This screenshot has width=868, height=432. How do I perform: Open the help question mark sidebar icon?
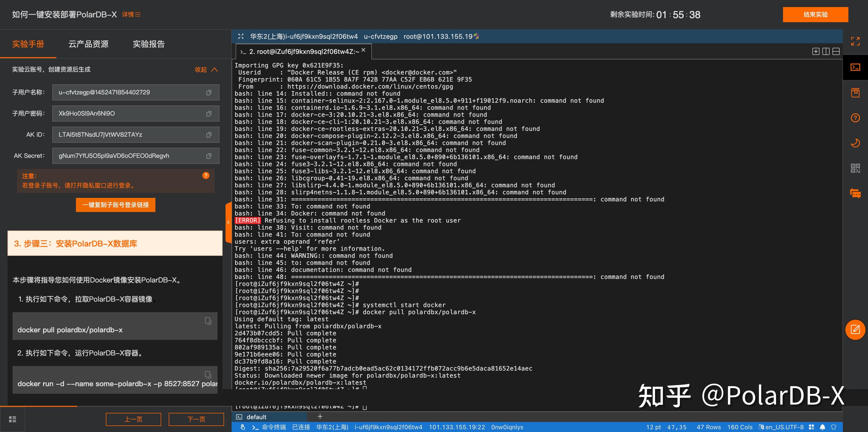pos(855,118)
